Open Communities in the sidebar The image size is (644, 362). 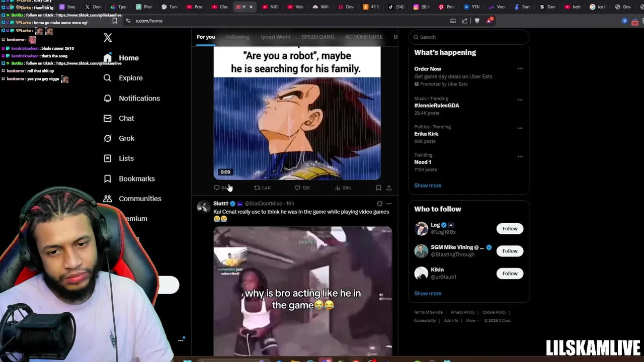(132, 199)
